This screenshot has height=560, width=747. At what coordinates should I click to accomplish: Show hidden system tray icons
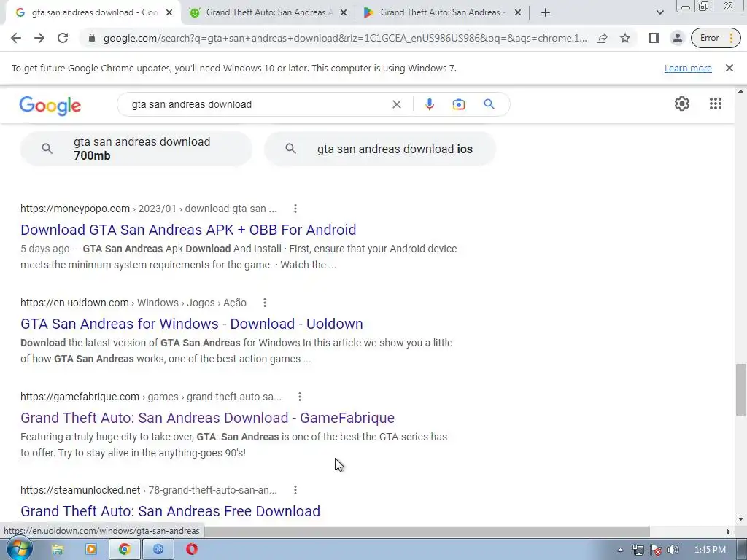click(620, 550)
